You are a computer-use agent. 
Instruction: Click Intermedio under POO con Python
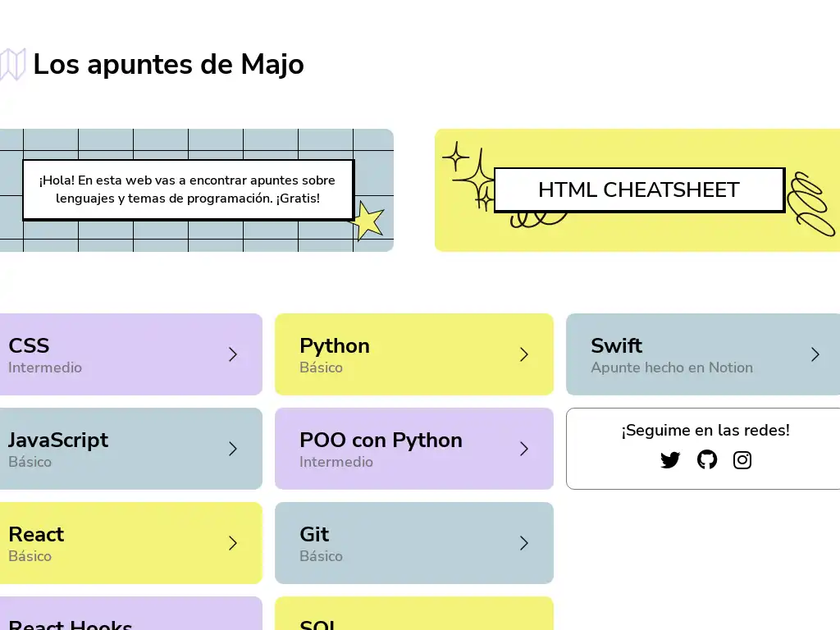click(x=336, y=462)
